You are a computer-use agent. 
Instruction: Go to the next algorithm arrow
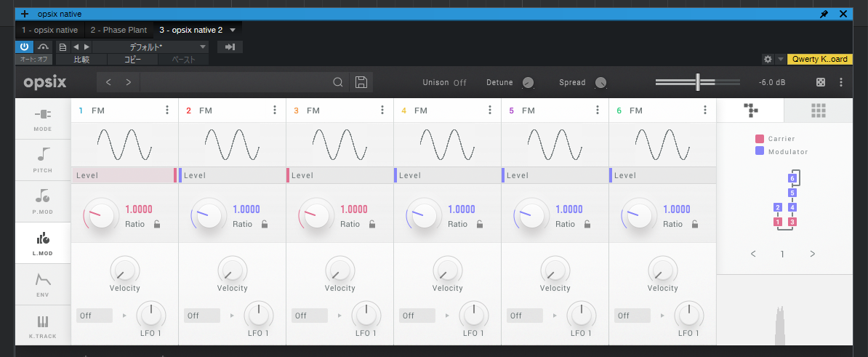[812, 254]
